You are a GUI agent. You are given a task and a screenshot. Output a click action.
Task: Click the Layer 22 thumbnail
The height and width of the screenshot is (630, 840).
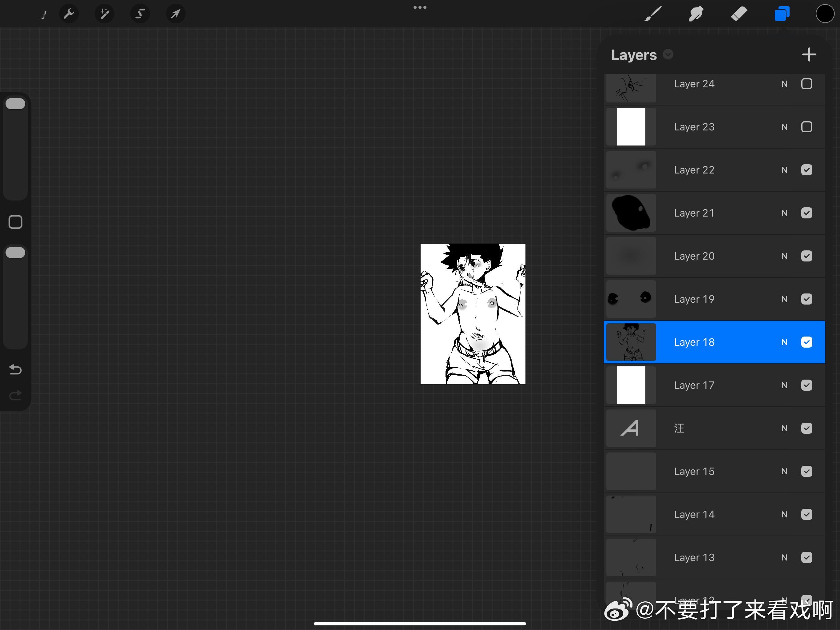[631, 170]
